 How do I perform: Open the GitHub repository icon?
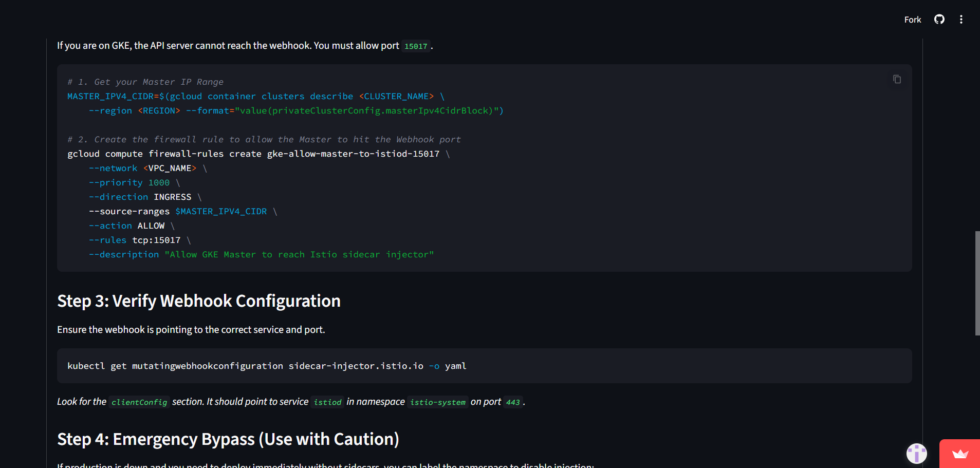(939, 20)
